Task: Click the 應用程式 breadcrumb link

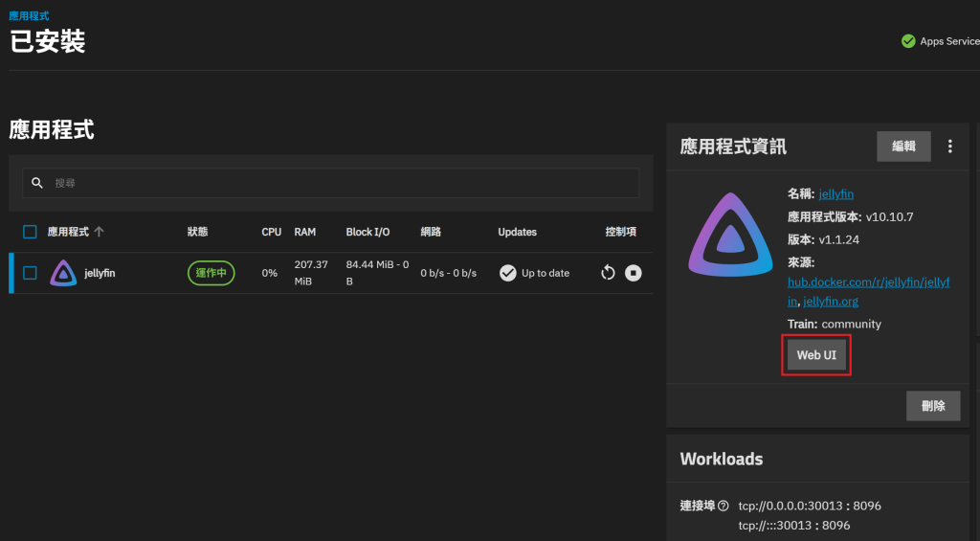Action: point(29,15)
